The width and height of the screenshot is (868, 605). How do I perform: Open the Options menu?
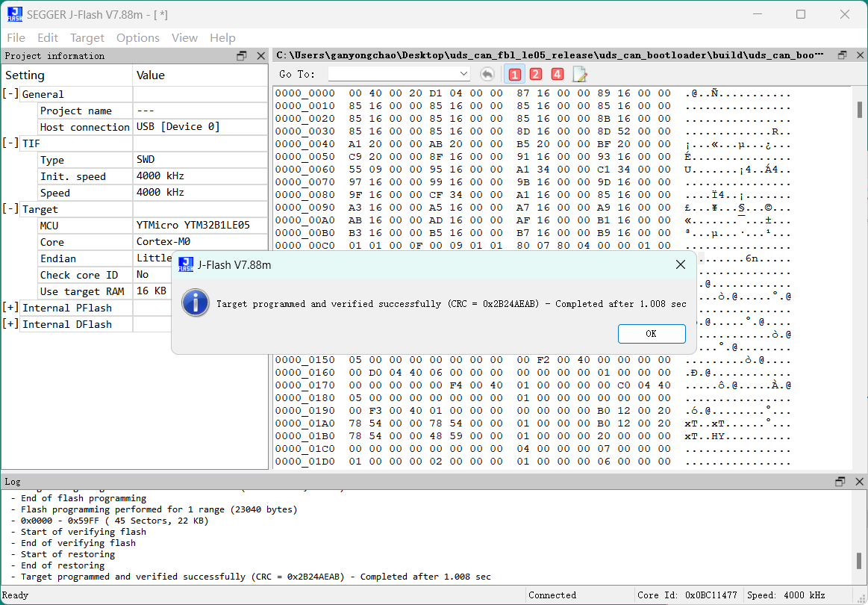138,37
